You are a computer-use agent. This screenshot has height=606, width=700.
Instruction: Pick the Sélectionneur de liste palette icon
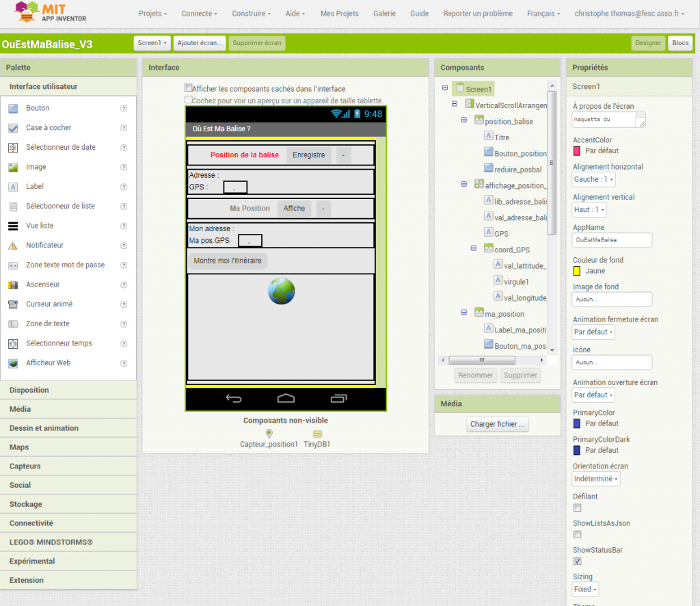click(x=14, y=207)
